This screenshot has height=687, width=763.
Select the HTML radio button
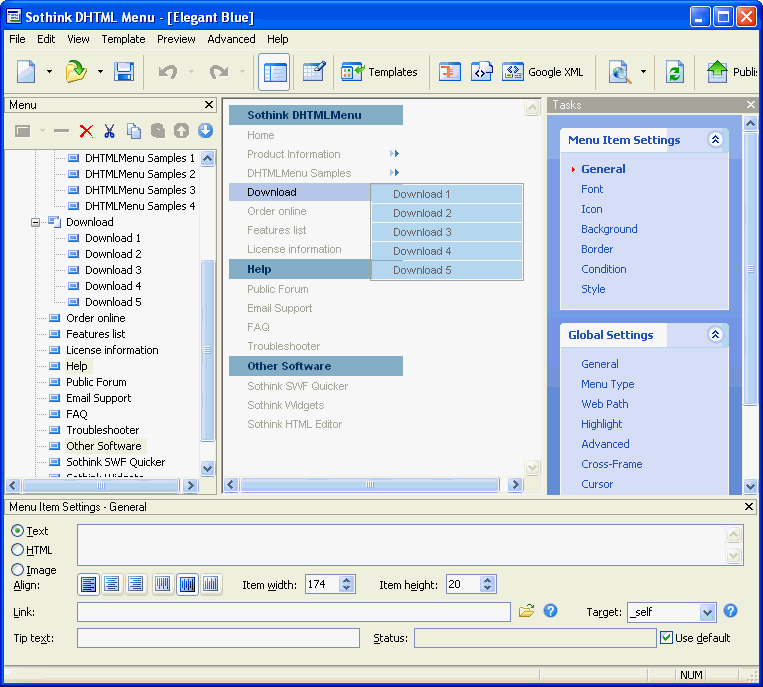[18, 550]
